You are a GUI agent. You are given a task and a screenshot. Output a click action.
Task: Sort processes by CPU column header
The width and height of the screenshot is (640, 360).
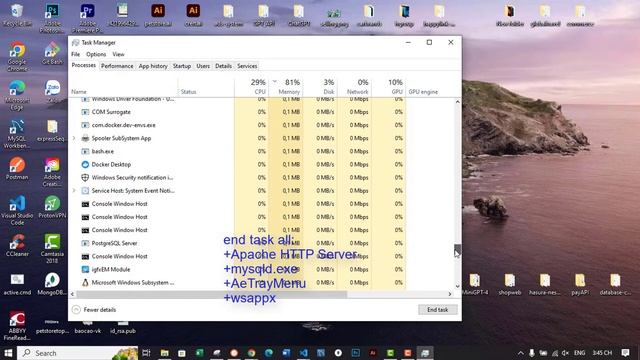click(x=251, y=87)
